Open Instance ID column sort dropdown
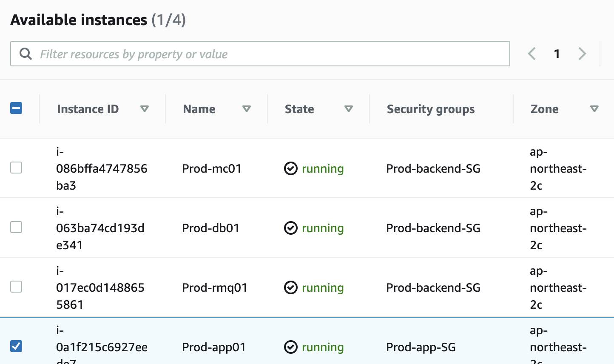 145,109
